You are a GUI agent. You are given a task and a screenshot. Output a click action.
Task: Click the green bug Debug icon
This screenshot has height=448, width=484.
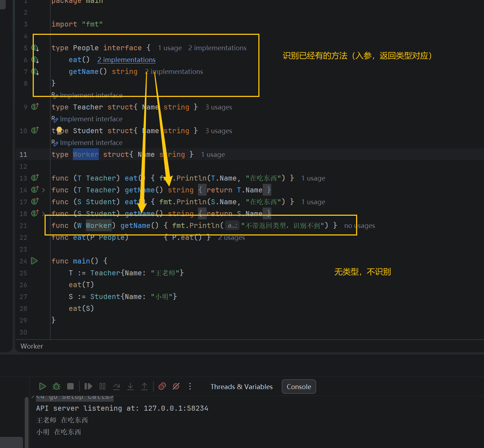56,386
